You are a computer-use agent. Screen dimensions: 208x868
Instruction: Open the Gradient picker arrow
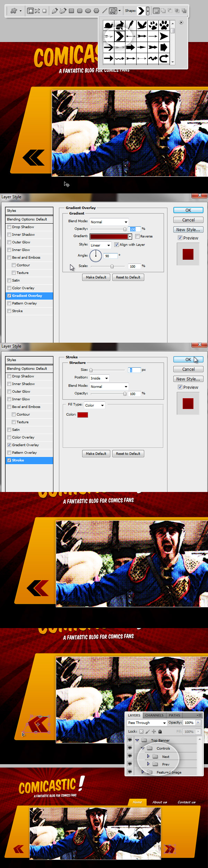[130, 236]
